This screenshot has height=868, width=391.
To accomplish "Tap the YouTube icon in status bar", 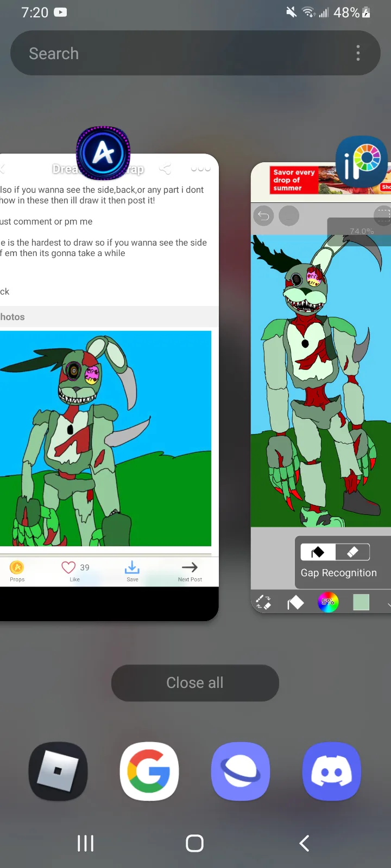I will (61, 12).
